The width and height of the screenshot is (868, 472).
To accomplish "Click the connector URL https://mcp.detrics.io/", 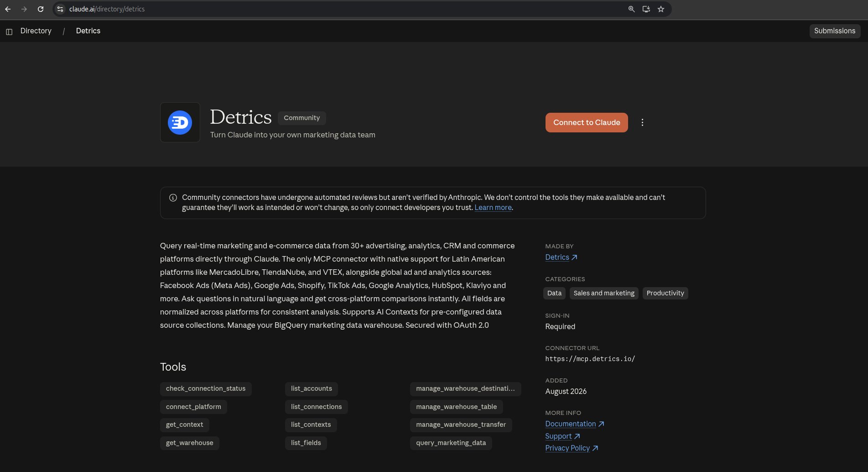I will coord(590,359).
